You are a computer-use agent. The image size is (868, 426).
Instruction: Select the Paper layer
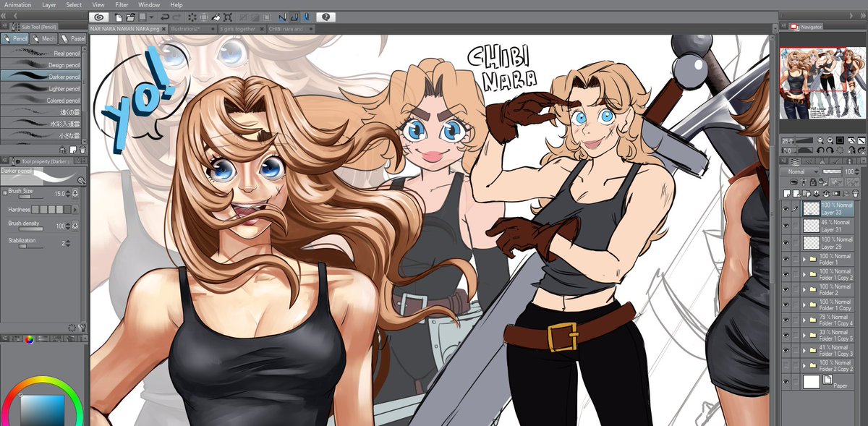828,381
